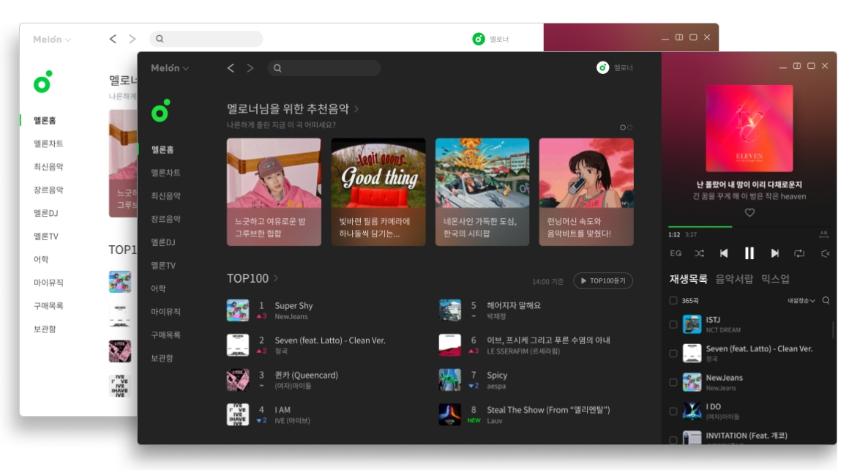This screenshot has width=868, height=470.
Task: Open the Spicy album art by aespa
Action: (x=449, y=380)
